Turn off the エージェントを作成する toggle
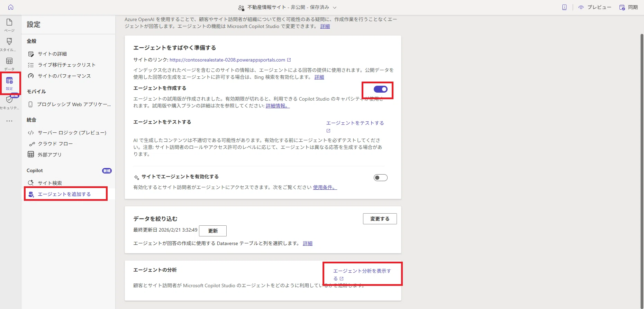Viewport: 644px width, 309px height. (380, 89)
